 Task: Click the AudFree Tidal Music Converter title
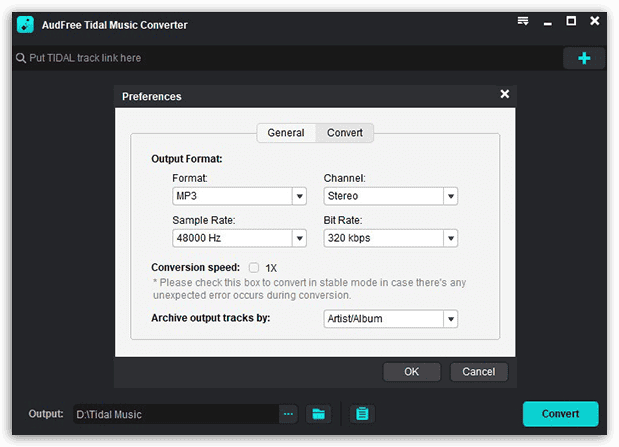[x=114, y=25]
